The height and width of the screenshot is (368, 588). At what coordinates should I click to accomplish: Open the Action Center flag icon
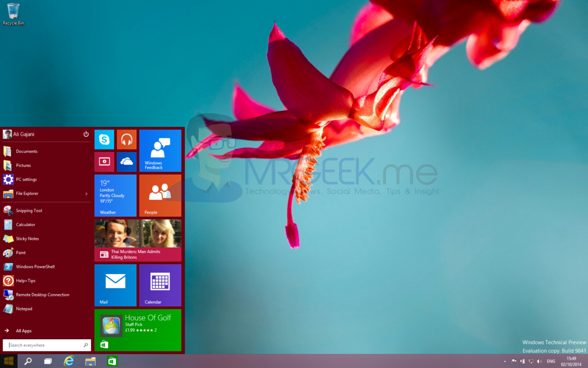point(514,361)
